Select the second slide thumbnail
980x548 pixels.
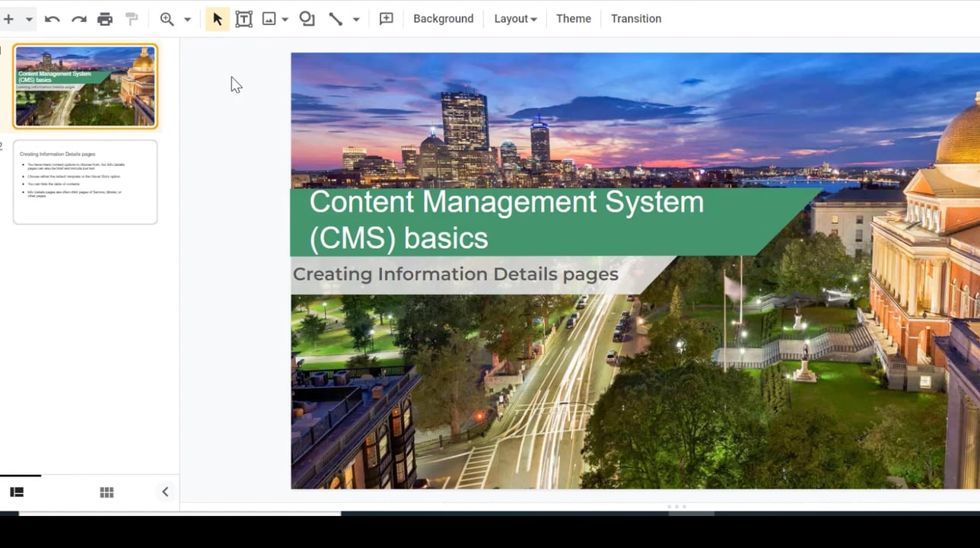tap(85, 183)
